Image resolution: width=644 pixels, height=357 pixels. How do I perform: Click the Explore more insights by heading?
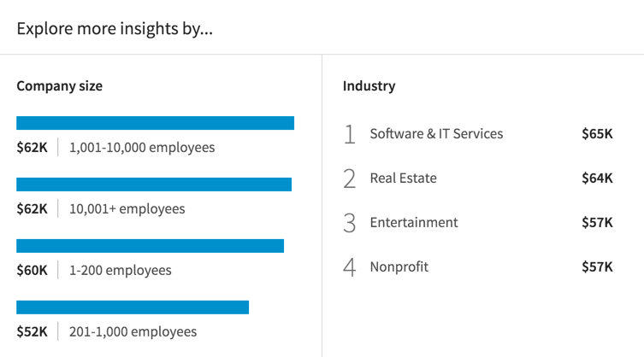click(x=115, y=29)
